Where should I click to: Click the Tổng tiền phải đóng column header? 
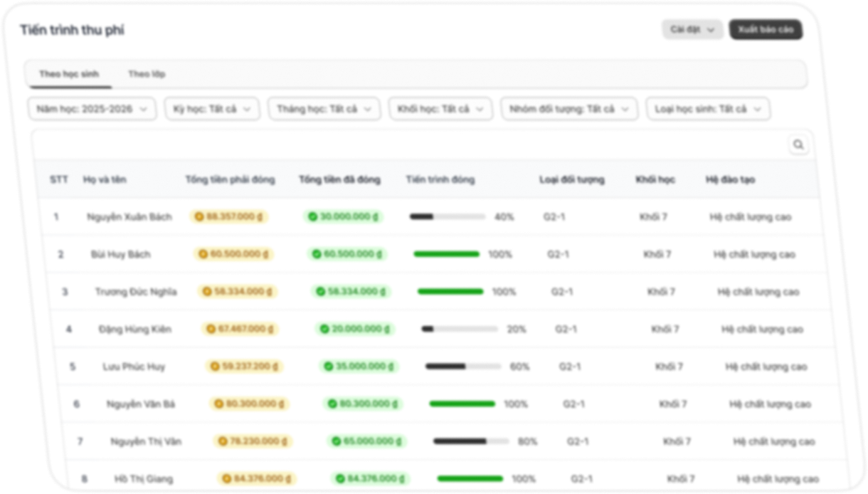pyautogui.click(x=230, y=179)
